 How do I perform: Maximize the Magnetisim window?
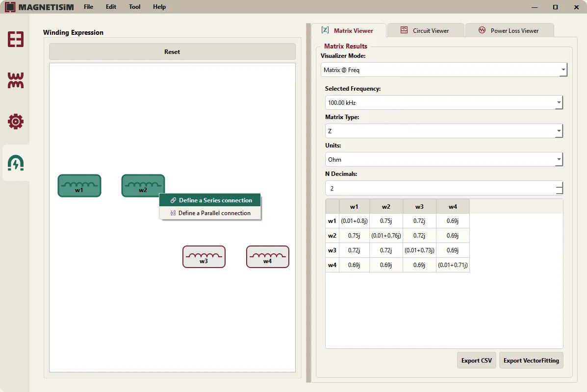tap(556, 7)
